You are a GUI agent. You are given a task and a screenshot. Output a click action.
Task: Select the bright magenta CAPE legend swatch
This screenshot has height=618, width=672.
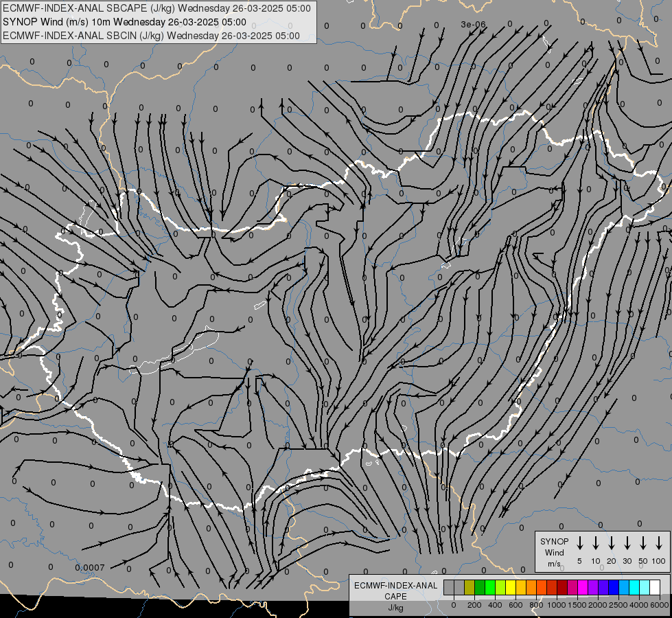coord(583,587)
